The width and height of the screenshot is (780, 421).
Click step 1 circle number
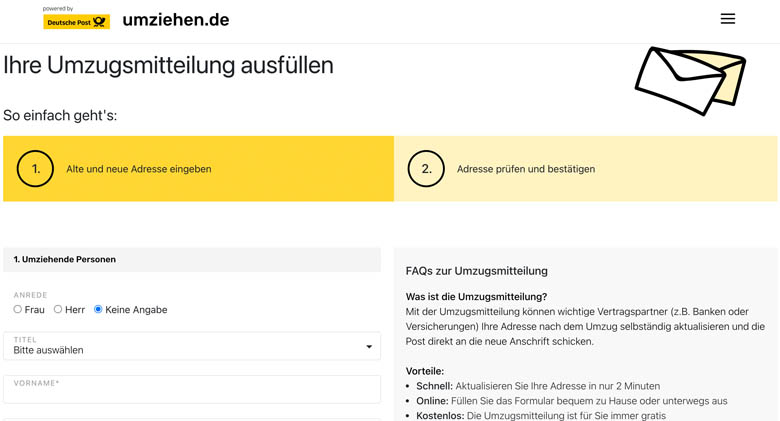35,169
